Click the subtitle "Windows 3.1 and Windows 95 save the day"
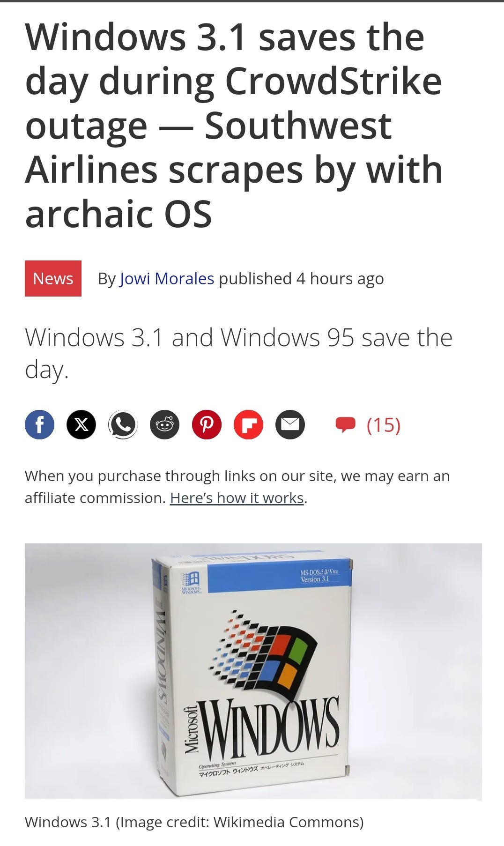This screenshot has width=504, height=846. click(238, 353)
